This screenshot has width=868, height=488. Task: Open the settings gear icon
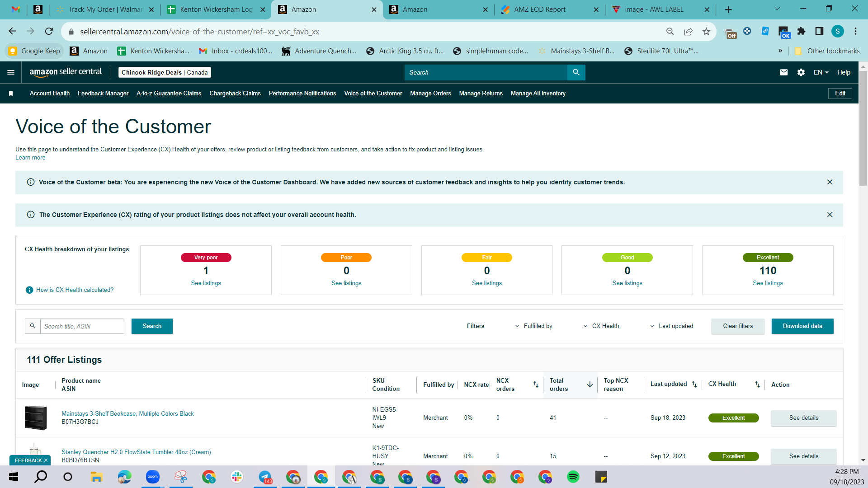(x=801, y=72)
